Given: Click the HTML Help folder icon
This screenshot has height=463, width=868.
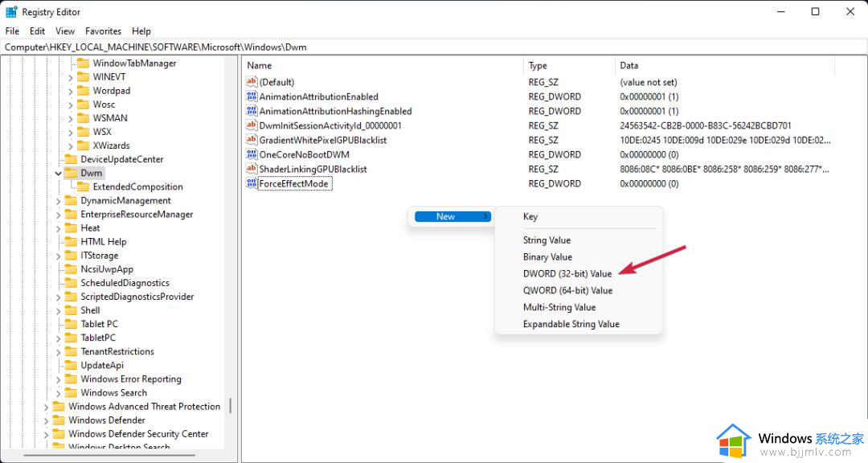Looking at the screenshot, I should coord(71,241).
